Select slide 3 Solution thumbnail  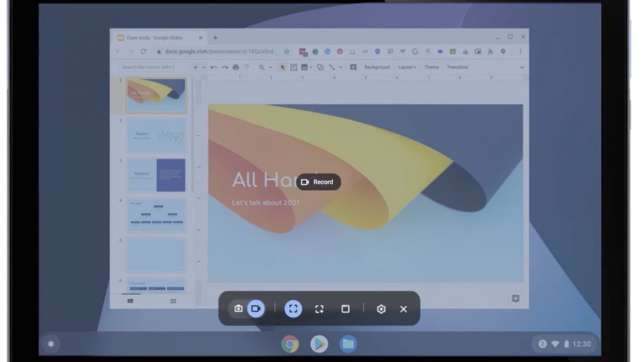click(156, 175)
